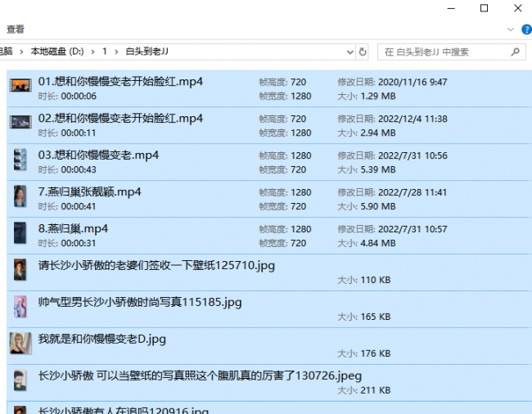Image resolution: width=532 pixels, height=414 pixels.
Task: Click size value 211 KB
Action: (376, 390)
